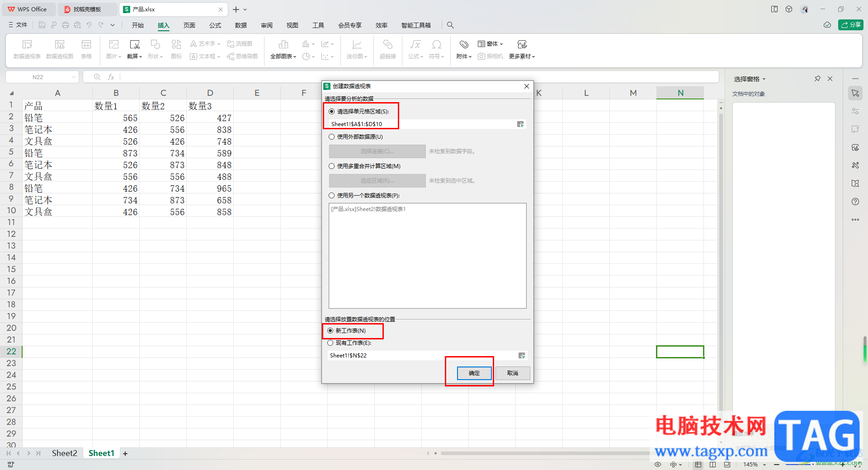Click the Print preview icon

tap(77, 25)
